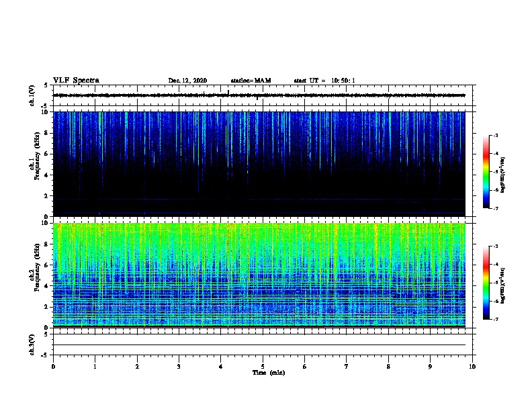Click time axis tick label "0"
The height and width of the screenshot is (411, 532).
pos(53,366)
